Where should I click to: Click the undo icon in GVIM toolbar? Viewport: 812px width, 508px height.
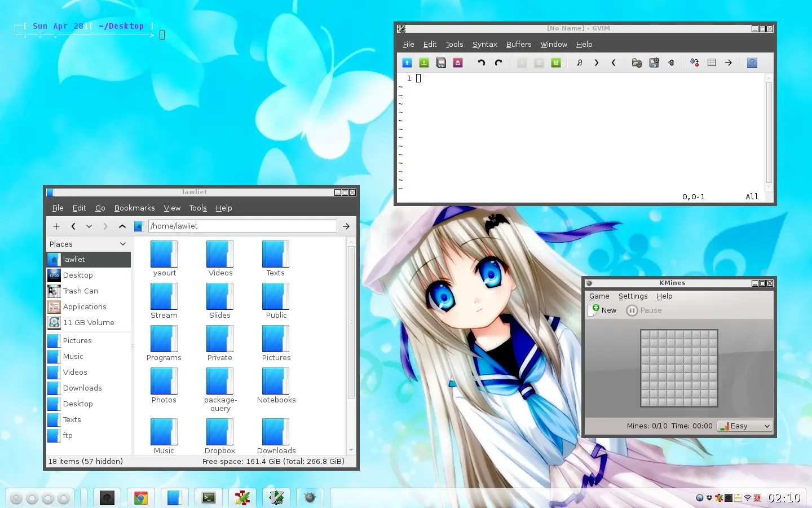click(x=481, y=63)
